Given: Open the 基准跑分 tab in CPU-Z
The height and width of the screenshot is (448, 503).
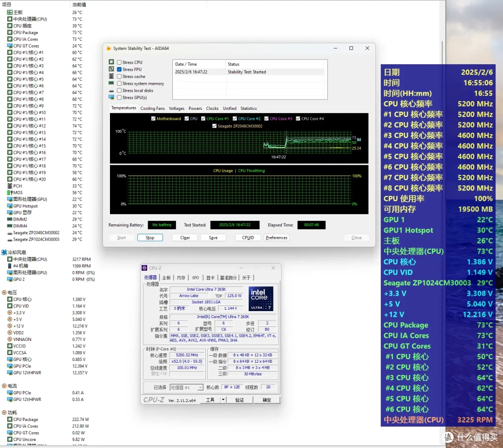Looking at the screenshot, I should (x=228, y=278).
